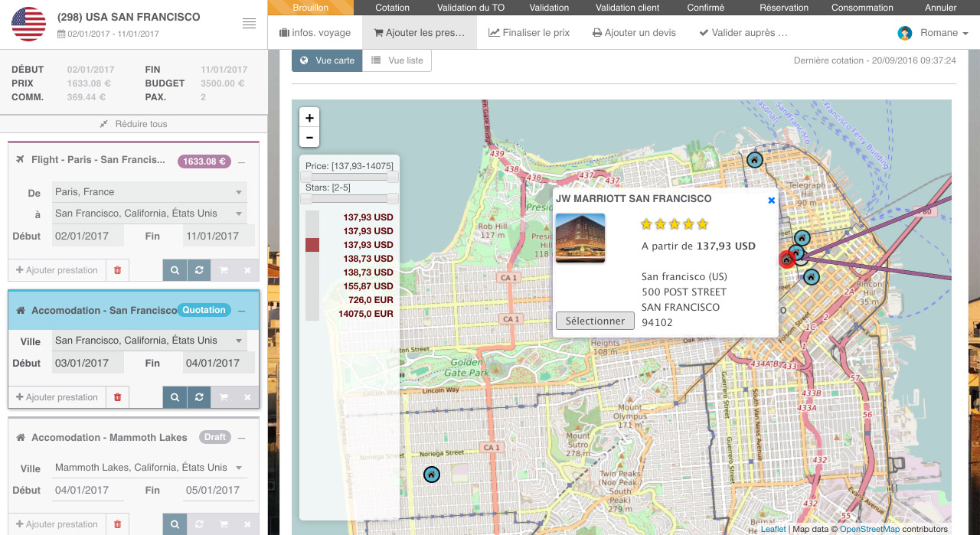The image size is (980, 535).
Task: Collapse the Accomodation - Mammoth Lakes card
Action: coord(242,438)
